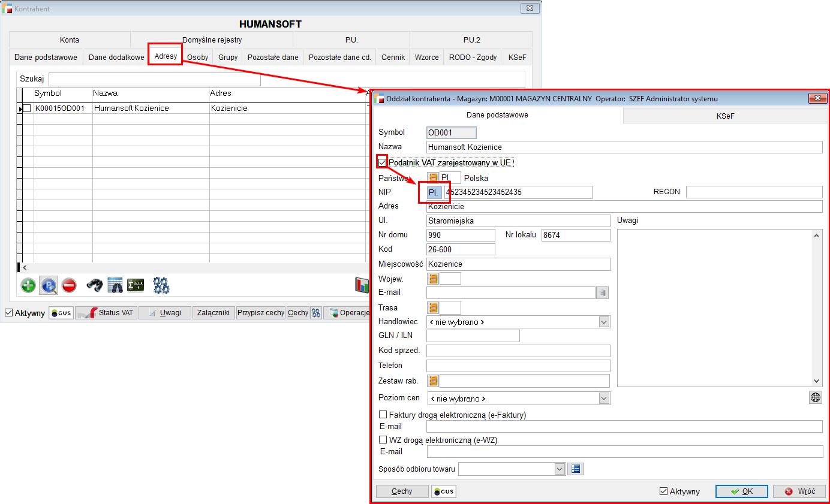The height and width of the screenshot is (504, 830).
Task: Expand the Handlowiec dropdown
Action: coord(604,322)
